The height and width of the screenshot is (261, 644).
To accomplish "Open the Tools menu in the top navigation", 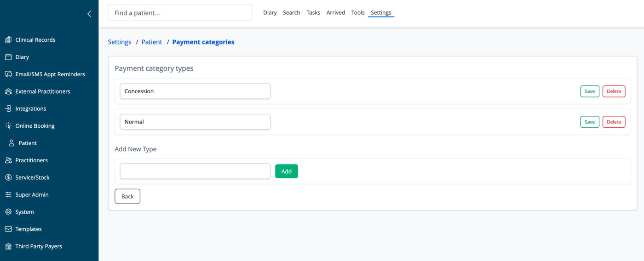I will click(358, 12).
